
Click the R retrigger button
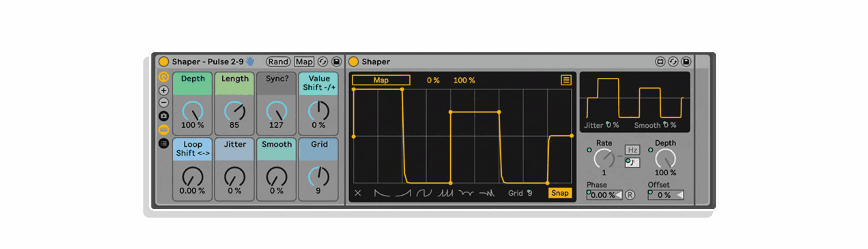(x=630, y=195)
